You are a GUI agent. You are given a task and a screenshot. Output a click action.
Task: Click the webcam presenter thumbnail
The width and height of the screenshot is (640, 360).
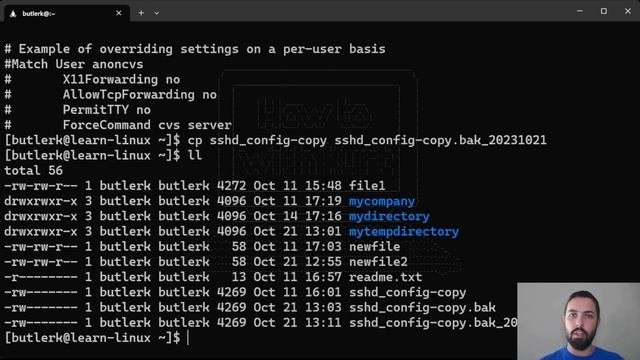point(578,321)
